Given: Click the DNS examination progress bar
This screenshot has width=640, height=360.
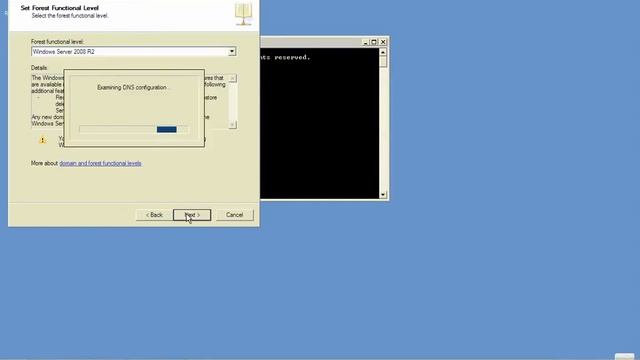Looking at the screenshot, I should tap(133, 129).
